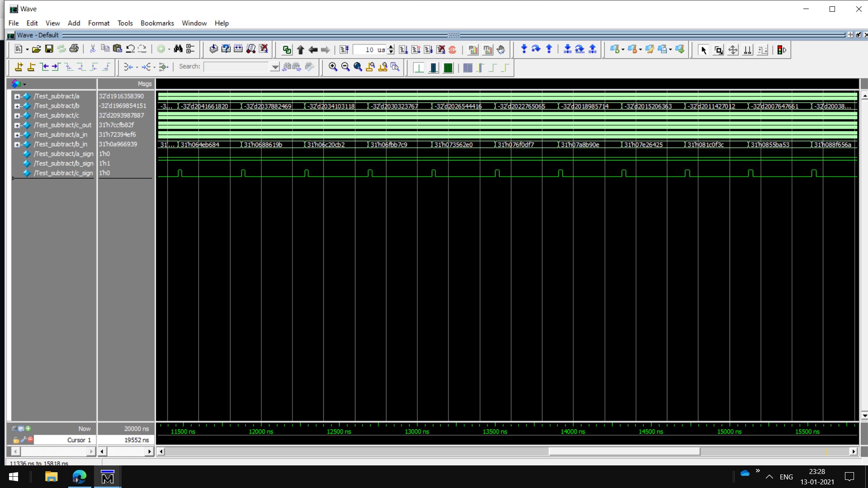868x488 pixels.
Task: Open the Format menu
Action: (99, 23)
